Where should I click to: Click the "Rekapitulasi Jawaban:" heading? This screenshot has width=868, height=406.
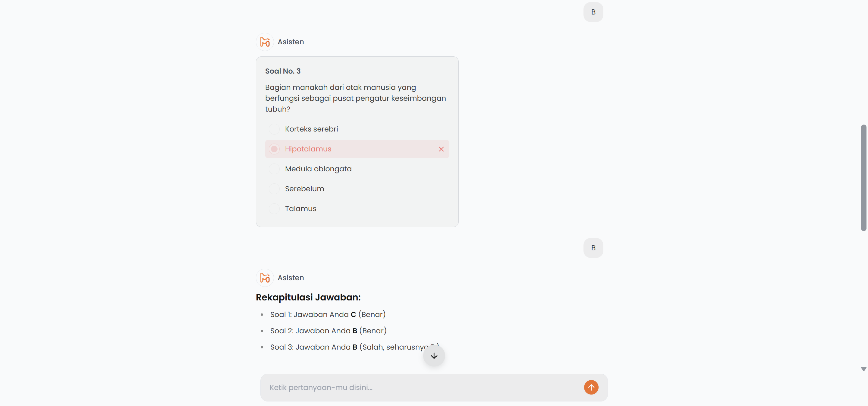tap(308, 297)
